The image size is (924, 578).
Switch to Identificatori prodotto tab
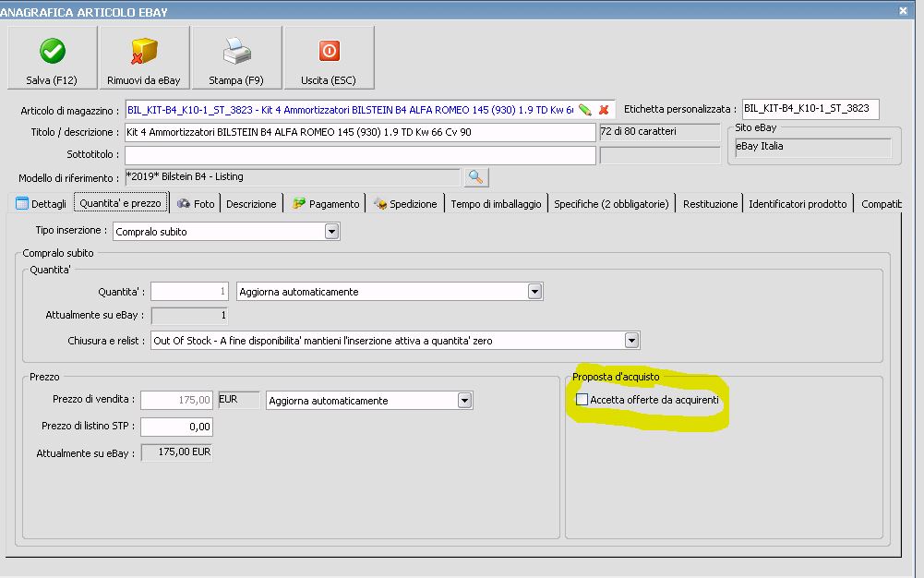(x=798, y=204)
